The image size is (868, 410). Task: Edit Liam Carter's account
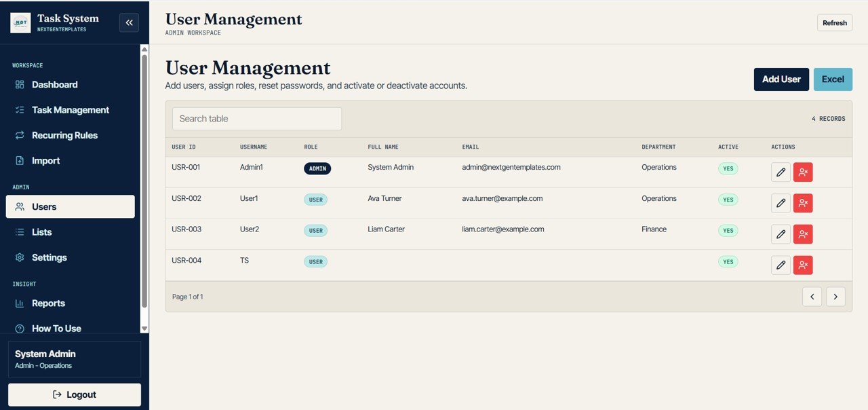click(781, 234)
